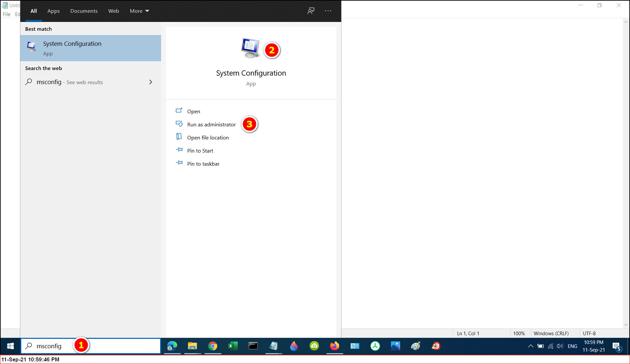Image resolution: width=630 pixels, height=364 pixels.
Task: Open Excel from the taskbar
Action: pos(233,346)
